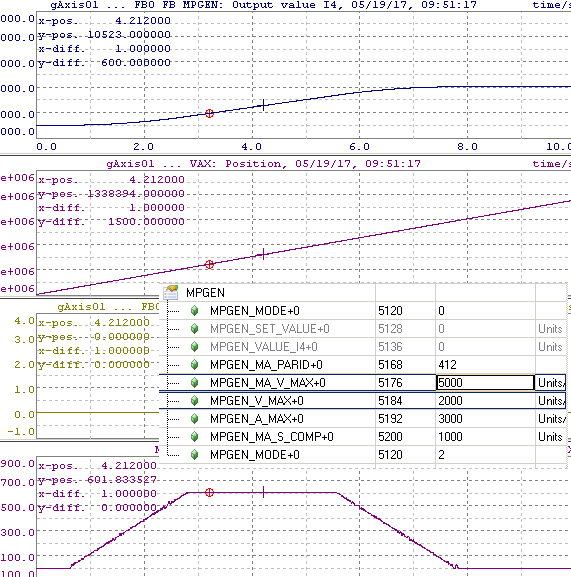Viewport: 571px width, 577px height.
Task: Select the MPGEN group header label
Action: (205, 293)
